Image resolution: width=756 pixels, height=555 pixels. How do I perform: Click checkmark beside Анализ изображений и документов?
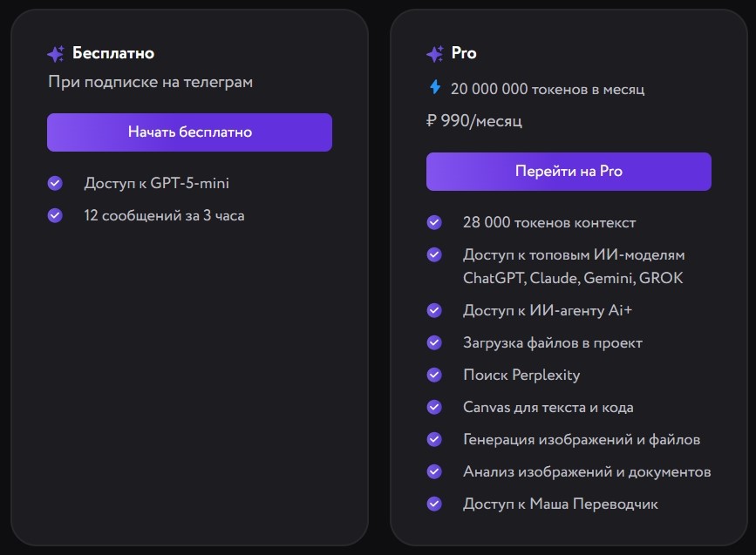(434, 471)
